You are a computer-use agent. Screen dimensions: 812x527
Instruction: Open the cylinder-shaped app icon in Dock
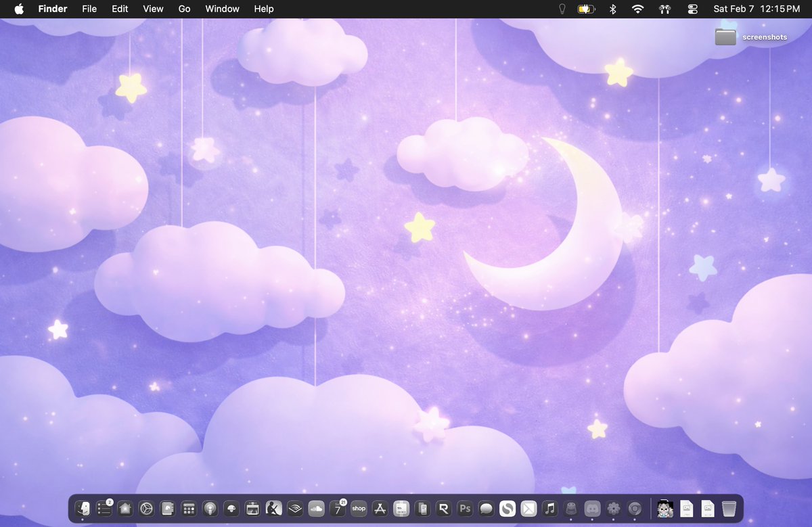coord(571,508)
